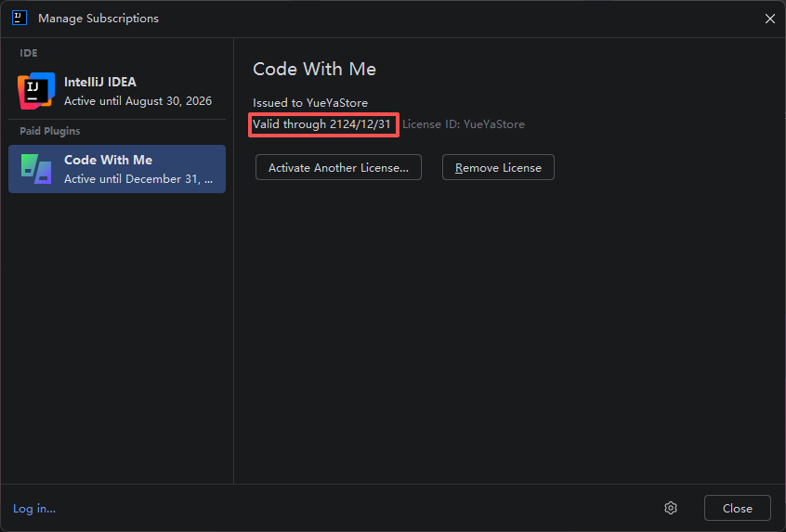Click the Remove License button
The image size is (786, 532).
(498, 167)
